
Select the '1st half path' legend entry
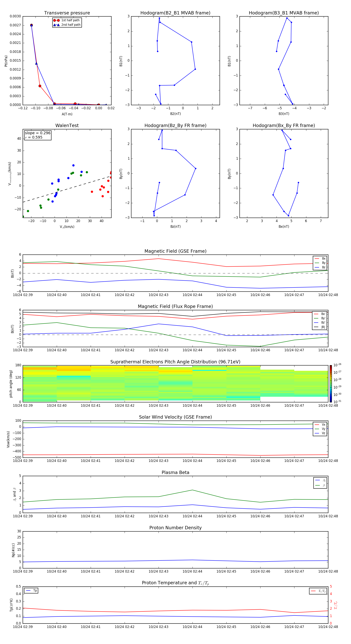[x=67, y=20]
